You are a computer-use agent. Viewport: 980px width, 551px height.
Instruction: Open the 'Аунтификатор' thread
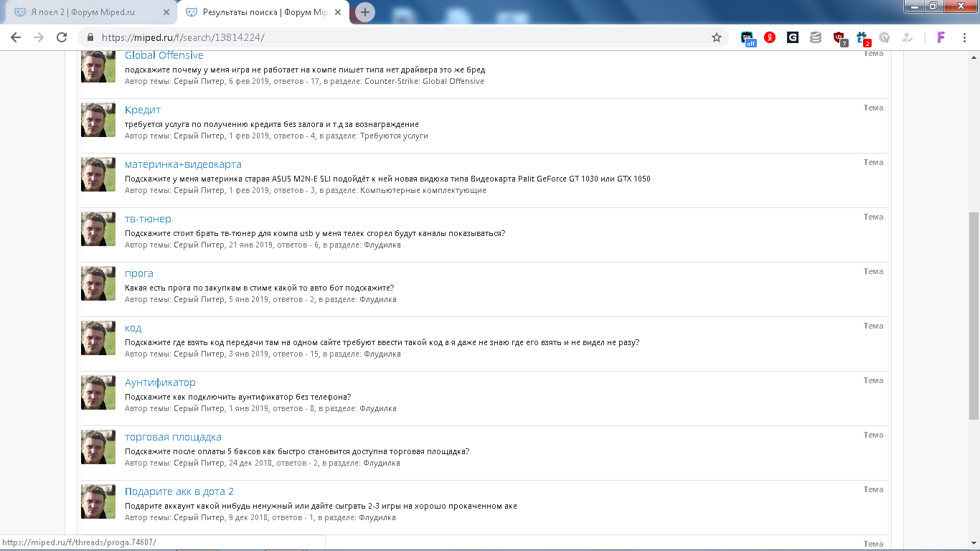(160, 382)
